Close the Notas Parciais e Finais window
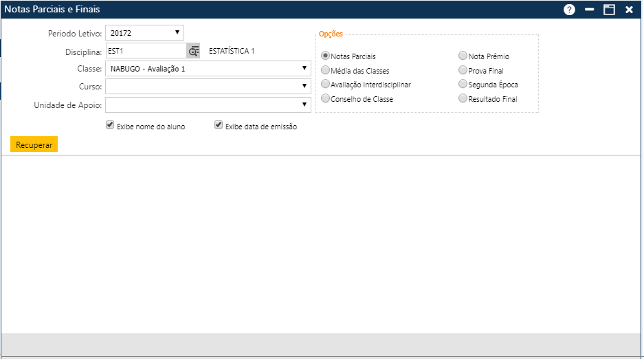 [x=629, y=10]
